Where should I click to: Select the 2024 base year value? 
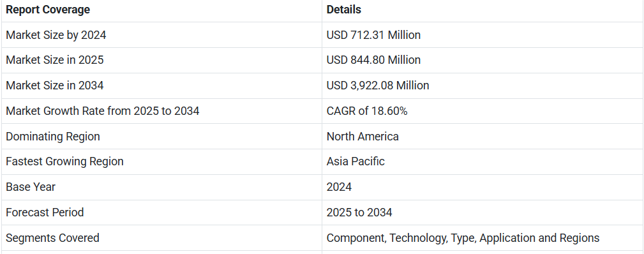click(339, 187)
